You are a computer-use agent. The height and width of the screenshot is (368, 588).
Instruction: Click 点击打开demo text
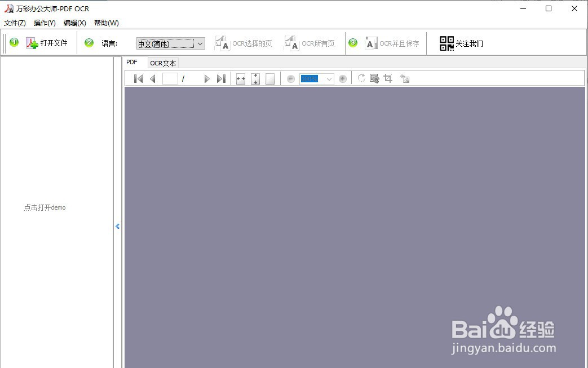(45, 207)
